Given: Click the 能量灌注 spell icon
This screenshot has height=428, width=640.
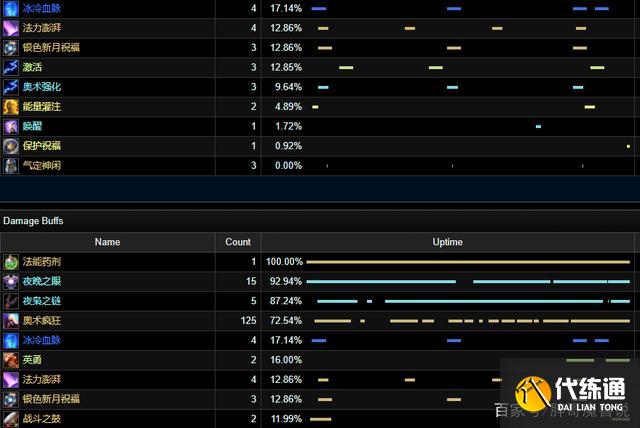Looking at the screenshot, I should [11, 106].
